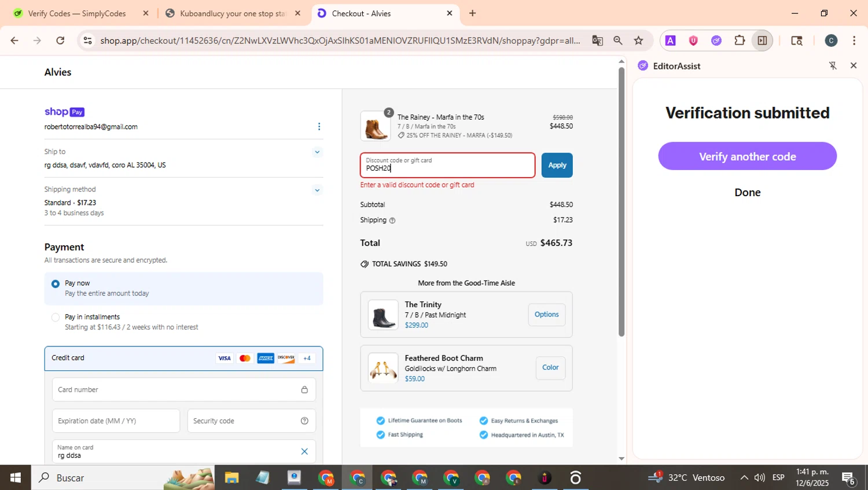Open the zoom magnifier icon in address bar
The height and width of the screenshot is (490, 868).
618,40
